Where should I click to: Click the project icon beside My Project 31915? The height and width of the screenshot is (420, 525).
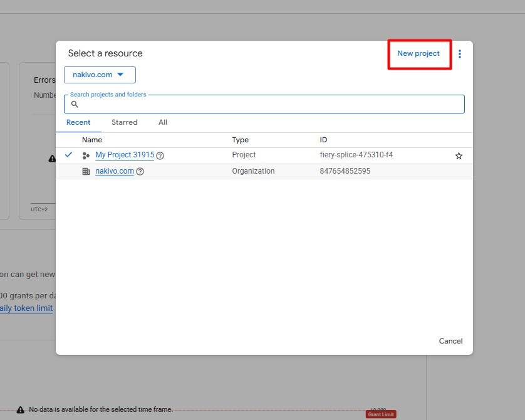(x=86, y=155)
